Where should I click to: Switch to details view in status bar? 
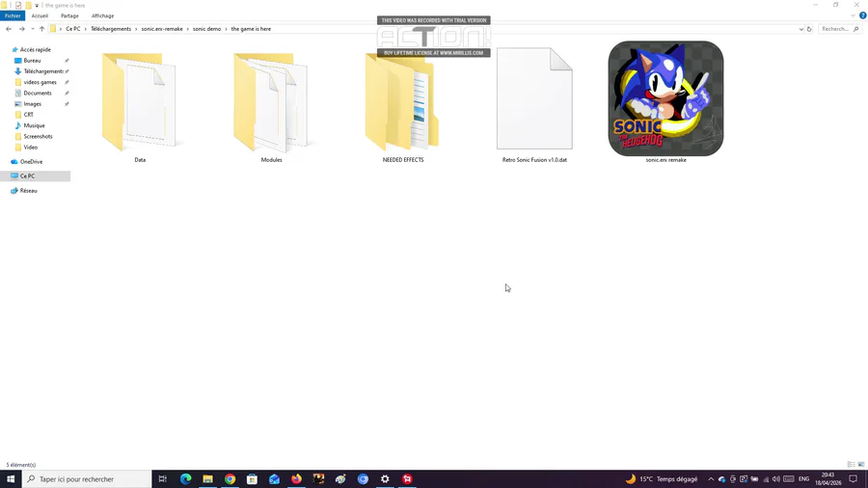[x=851, y=465]
